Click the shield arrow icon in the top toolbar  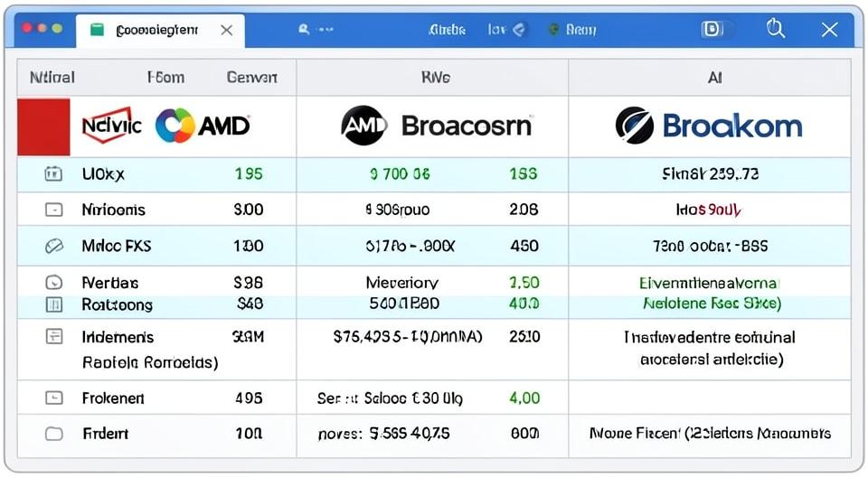pos(519,29)
